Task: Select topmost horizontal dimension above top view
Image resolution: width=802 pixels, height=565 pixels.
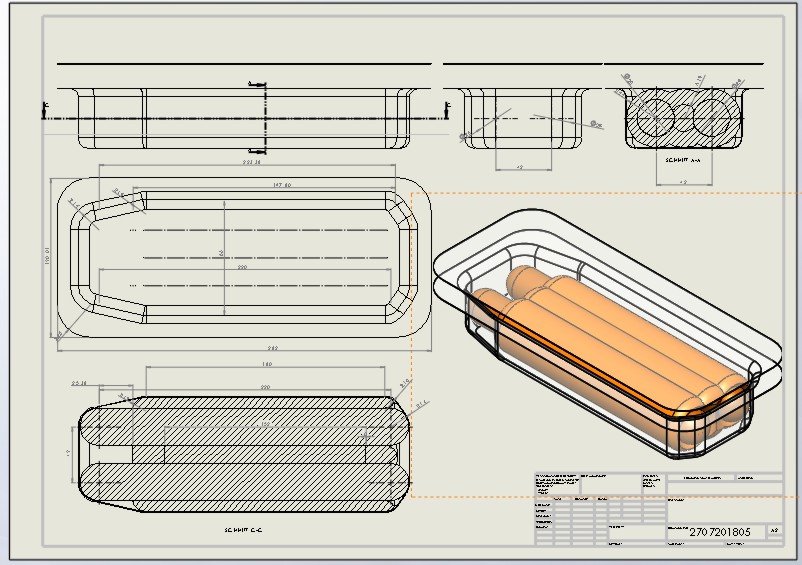Action: 252,162
